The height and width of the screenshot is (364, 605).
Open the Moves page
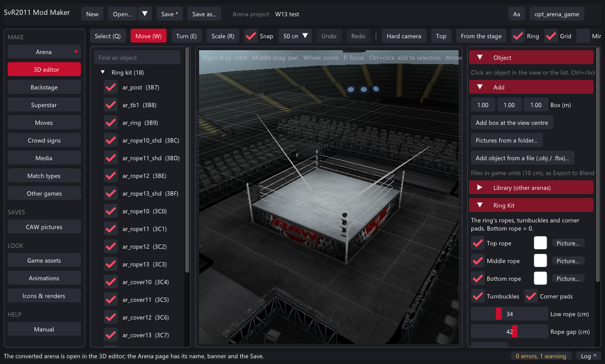[x=44, y=122]
